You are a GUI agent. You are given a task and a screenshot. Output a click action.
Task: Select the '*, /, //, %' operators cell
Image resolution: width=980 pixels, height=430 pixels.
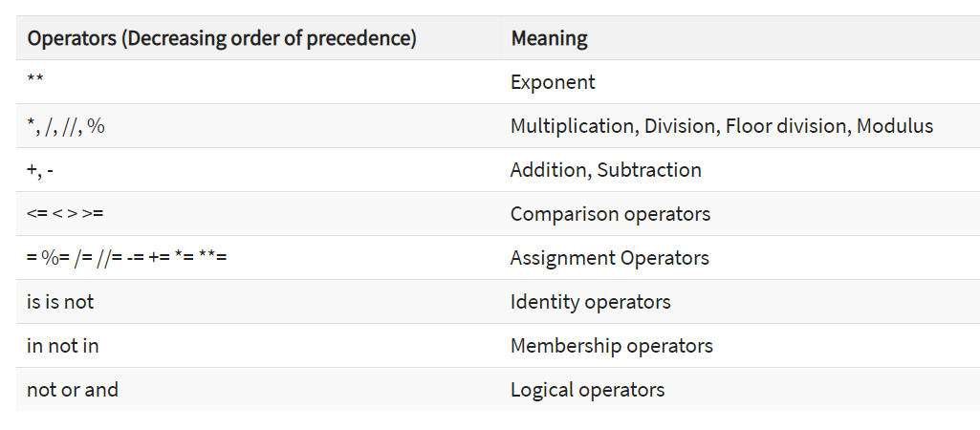(66, 126)
